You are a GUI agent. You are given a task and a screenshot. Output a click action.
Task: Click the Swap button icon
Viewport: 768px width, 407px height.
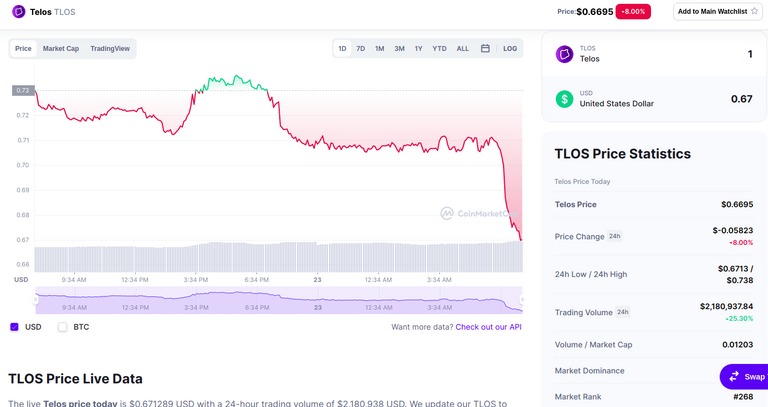pos(734,377)
